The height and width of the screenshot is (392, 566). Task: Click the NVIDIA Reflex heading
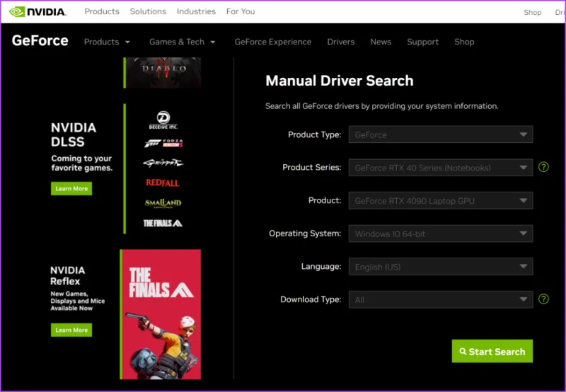[x=67, y=276]
